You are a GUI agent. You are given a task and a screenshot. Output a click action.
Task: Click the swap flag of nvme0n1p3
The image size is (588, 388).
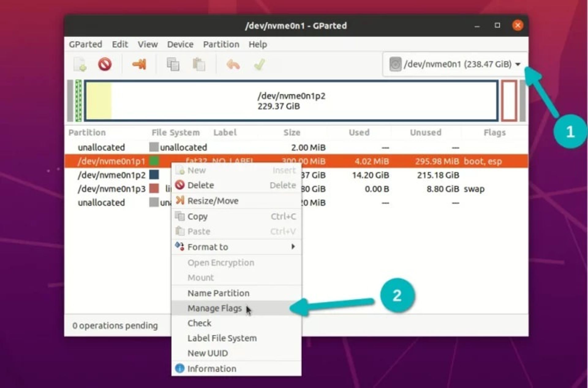pyautogui.click(x=474, y=189)
